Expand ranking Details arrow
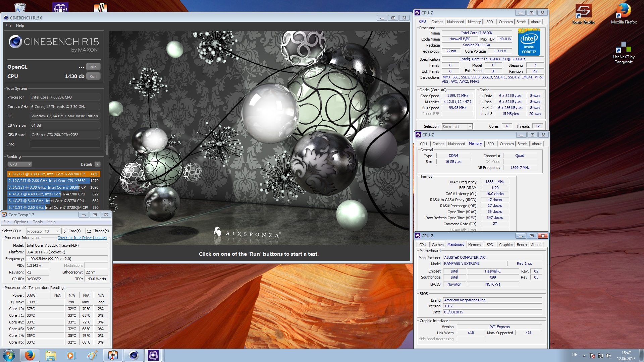Screen dimensions: 644x362 pos(97,164)
